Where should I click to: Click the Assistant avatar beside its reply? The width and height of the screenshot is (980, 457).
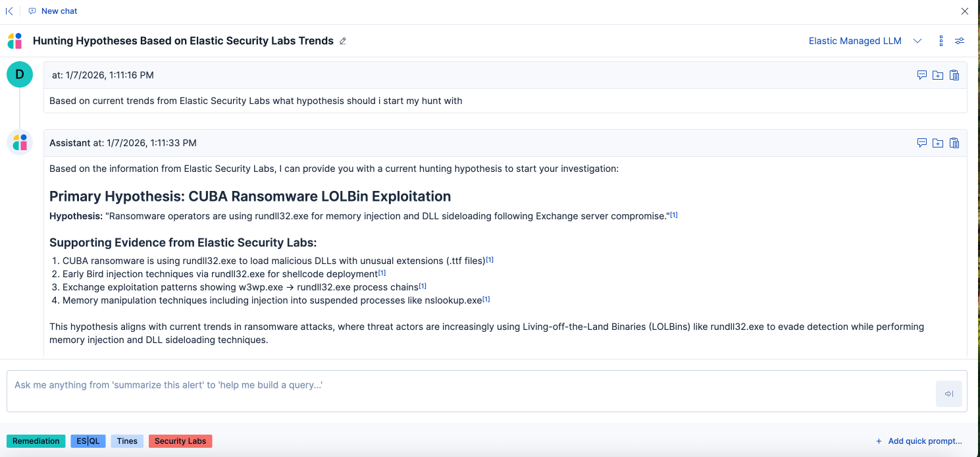[20, 142]
